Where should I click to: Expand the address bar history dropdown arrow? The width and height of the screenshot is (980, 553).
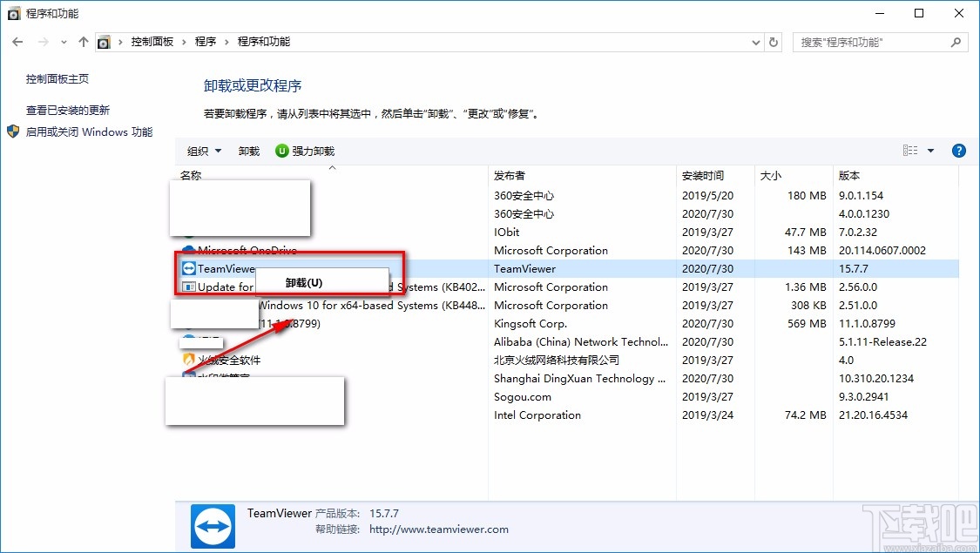coord(755,41)
